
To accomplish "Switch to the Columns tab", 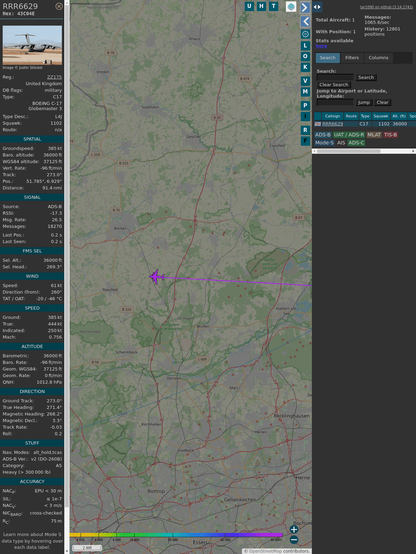I will (378, 58).
